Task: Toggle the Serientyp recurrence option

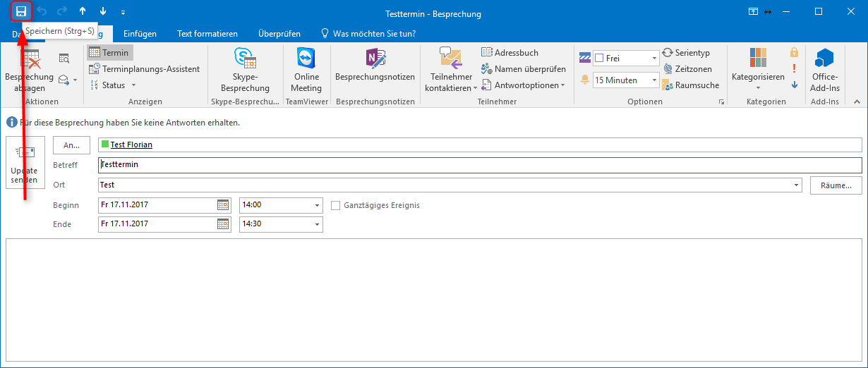Action: coord(686,52)
